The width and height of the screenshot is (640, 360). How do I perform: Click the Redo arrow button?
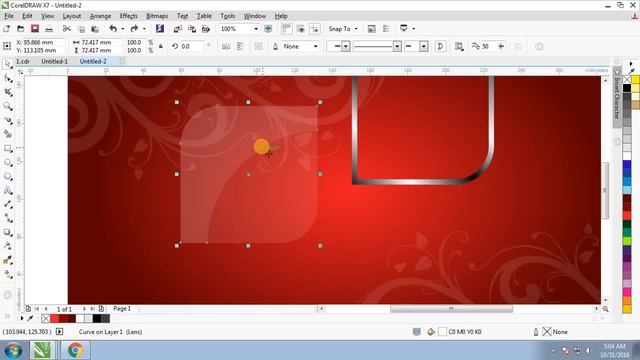click(134, 29)
